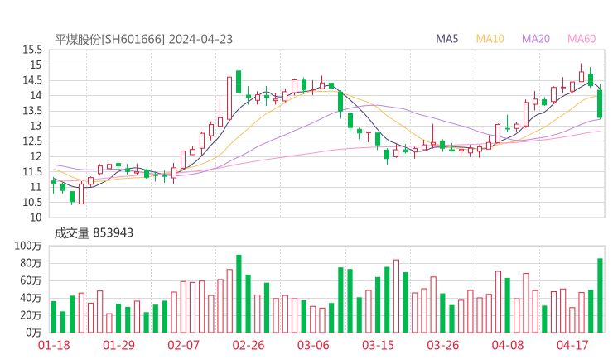613x364 pixels.
Task: Click the MA5 legend label
Action: click(446, 39)
